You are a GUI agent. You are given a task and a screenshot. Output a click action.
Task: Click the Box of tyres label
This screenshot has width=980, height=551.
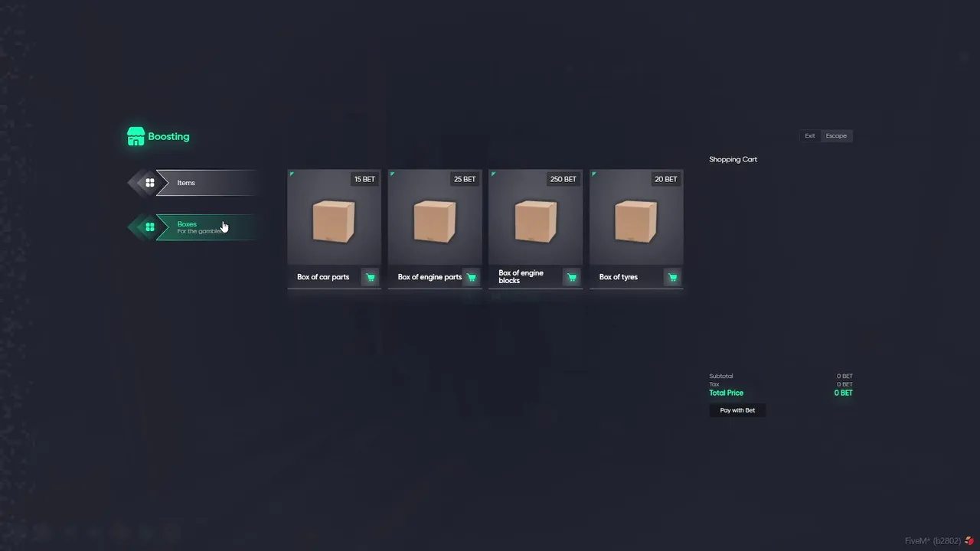619,277
